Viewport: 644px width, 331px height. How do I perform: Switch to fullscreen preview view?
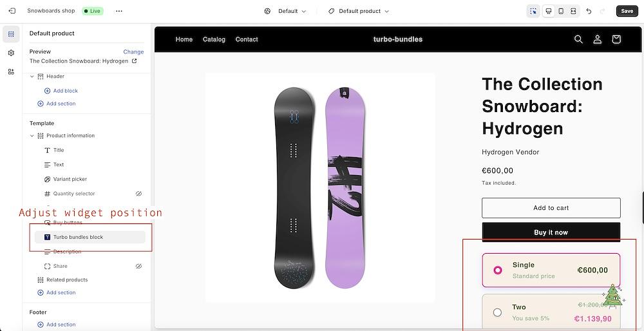(573, 11)
